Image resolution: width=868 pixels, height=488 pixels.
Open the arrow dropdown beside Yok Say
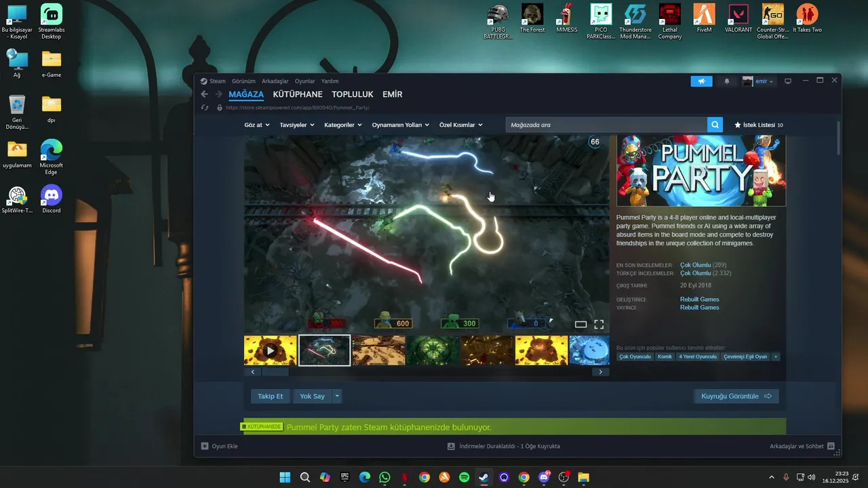point(337,396)
